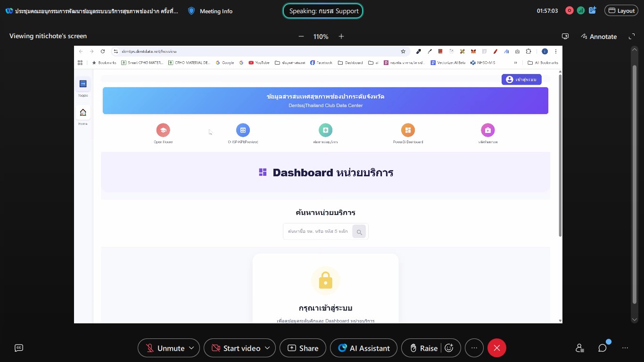Click the pop-out shared screen icon
The height and width of the screenshot is (362, 644).
(565, 36)
